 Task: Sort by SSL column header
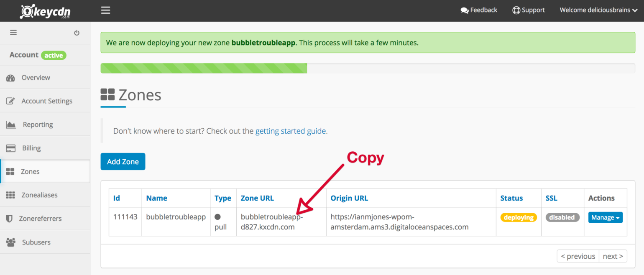click(552, 198)
